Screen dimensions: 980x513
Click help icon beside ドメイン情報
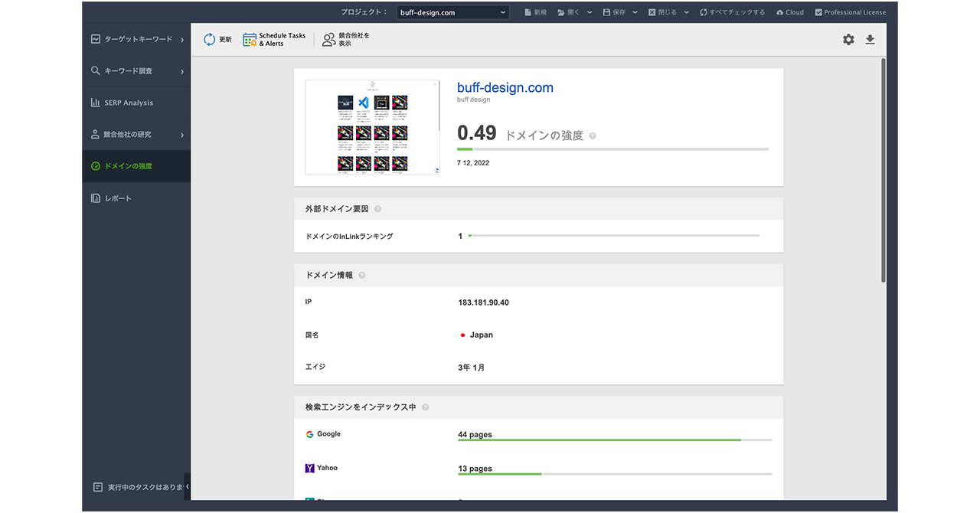[362, 276]
